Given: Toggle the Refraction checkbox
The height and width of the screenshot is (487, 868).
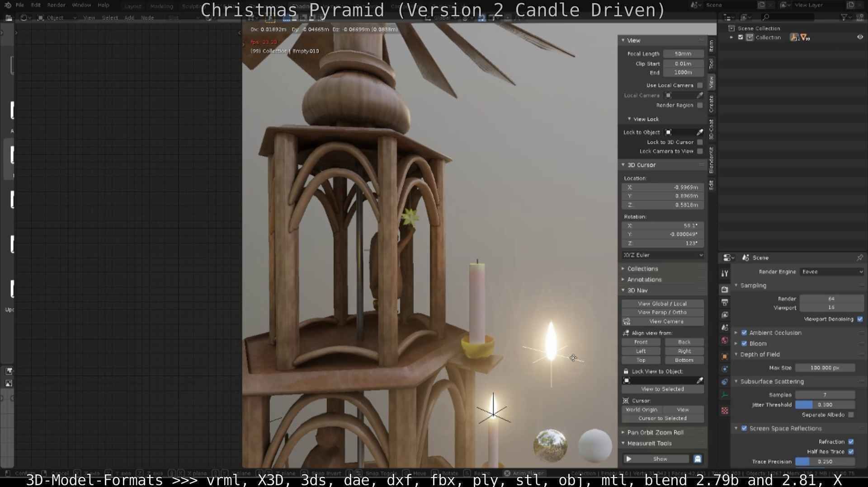Looking at the screenshot, I should click(851, 442).
